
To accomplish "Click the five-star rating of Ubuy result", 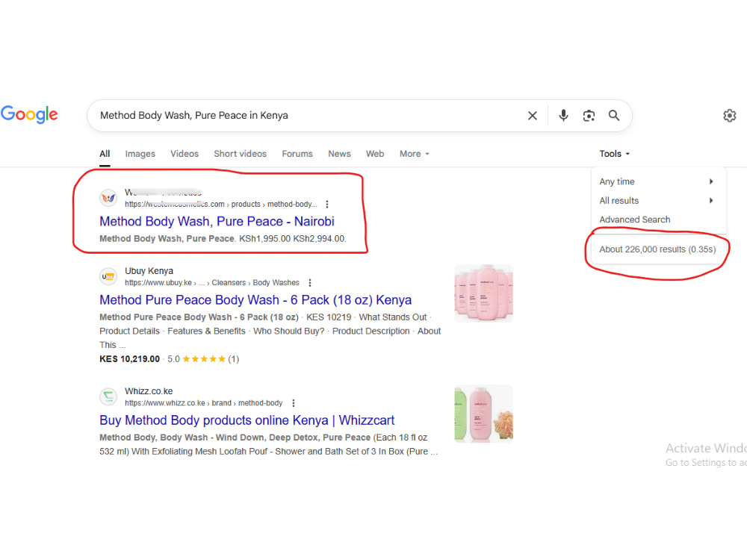I will tap(204, 359).
